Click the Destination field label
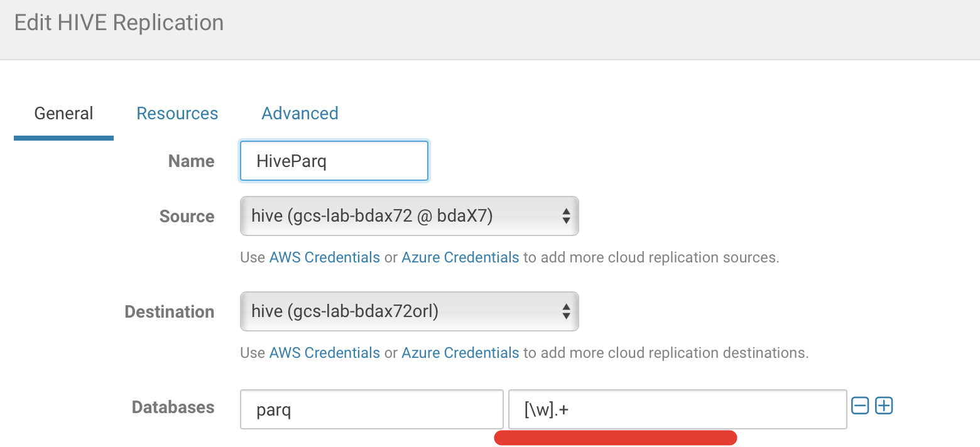The width and height of the screenshot is (980, 447). click(169, 312)
